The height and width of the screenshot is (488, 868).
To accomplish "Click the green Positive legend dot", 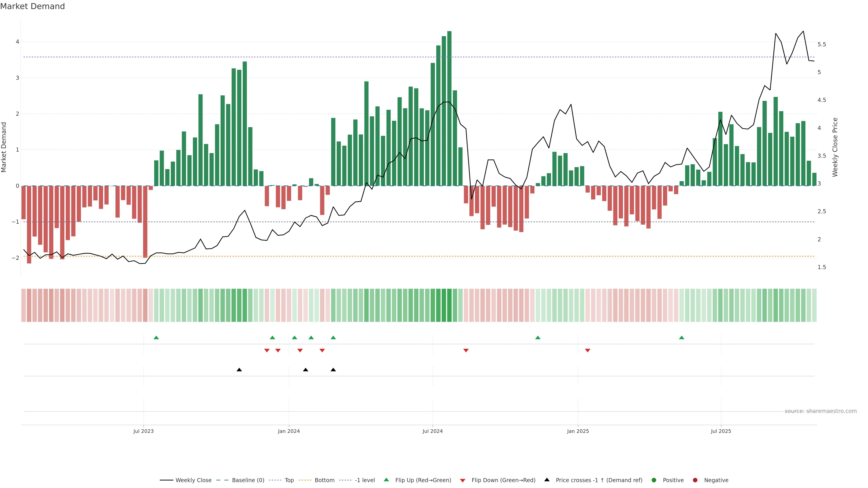I will click(x=654, y=480).
